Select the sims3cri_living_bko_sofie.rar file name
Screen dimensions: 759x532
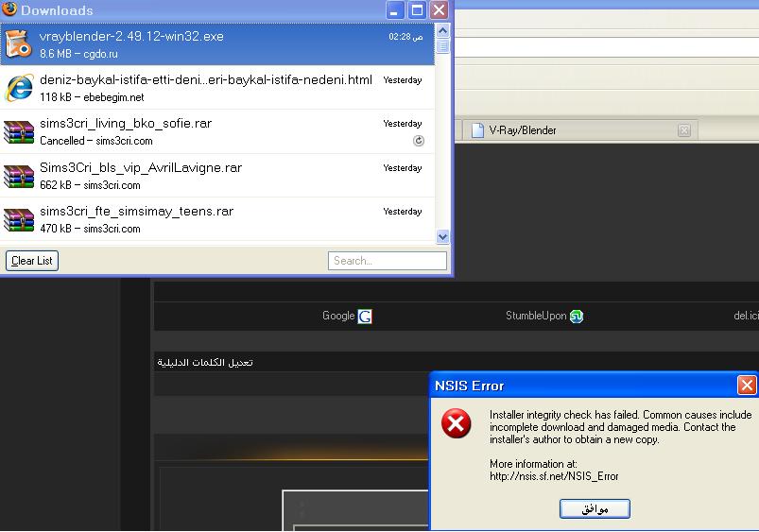click(x=126, y=124)
